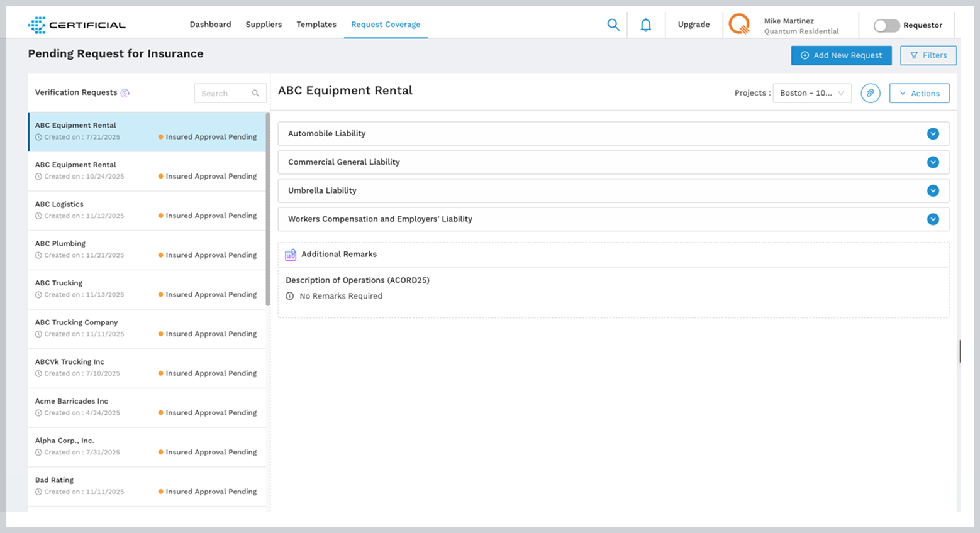Image resolution: width=980 pixels, height=533 pixels.
Task: Select the Alpha Corp., Inc. request
Action: (147, 447)
